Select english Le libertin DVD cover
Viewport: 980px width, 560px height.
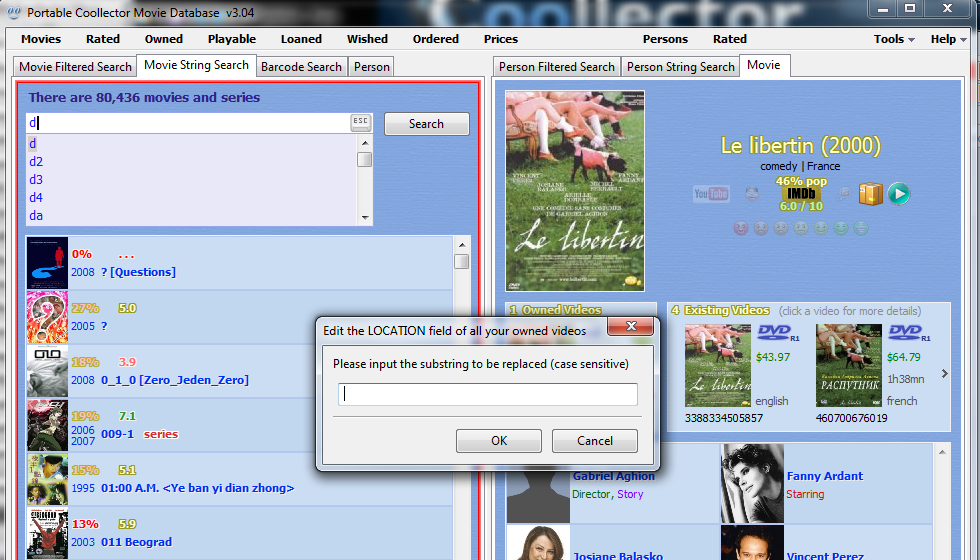(x=718, y=366)
